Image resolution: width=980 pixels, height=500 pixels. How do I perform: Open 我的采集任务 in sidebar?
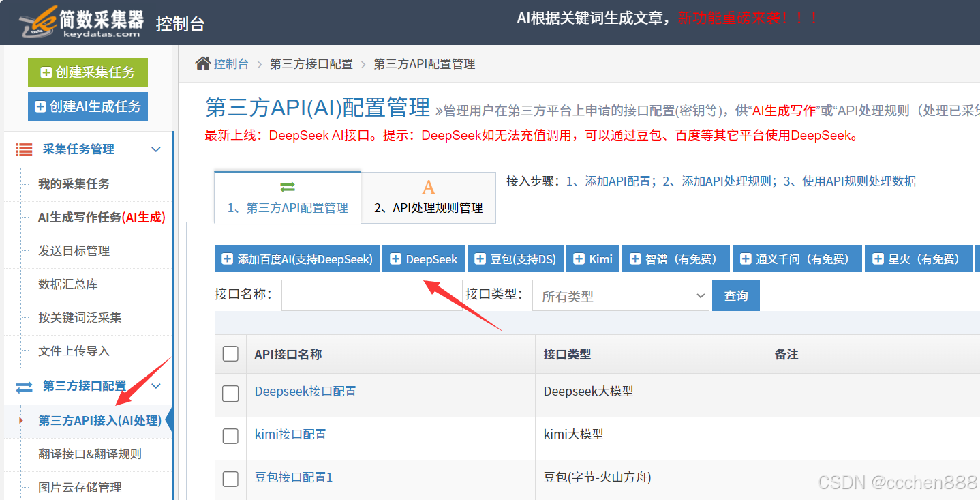point(74,184)
